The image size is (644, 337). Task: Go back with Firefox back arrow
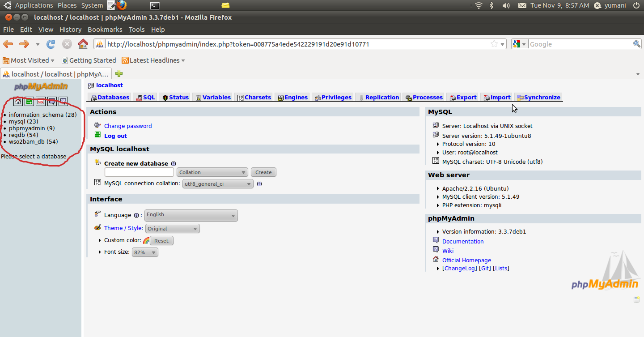click(x=8, y=44)
